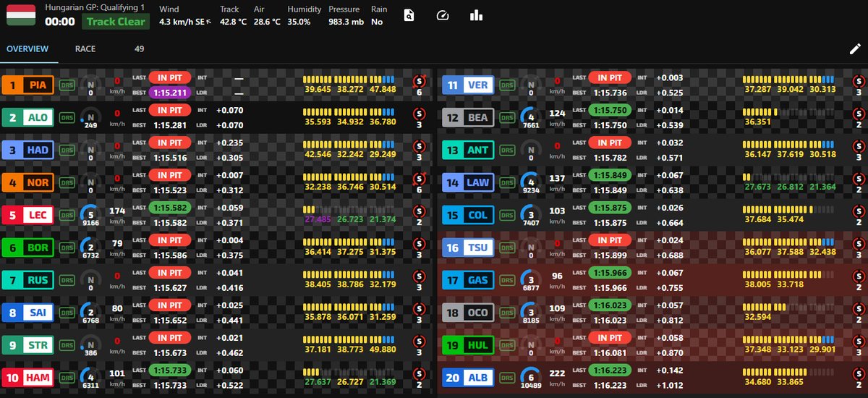Click ALO IN PIT badge
868x398 pixels.
coord(171,110)
